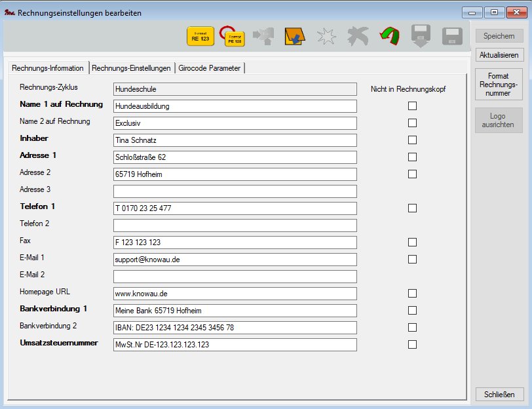Click the grey crossed-out X toolbar icon
This screenshot has width=532, height=409.
tap(358, 37)
